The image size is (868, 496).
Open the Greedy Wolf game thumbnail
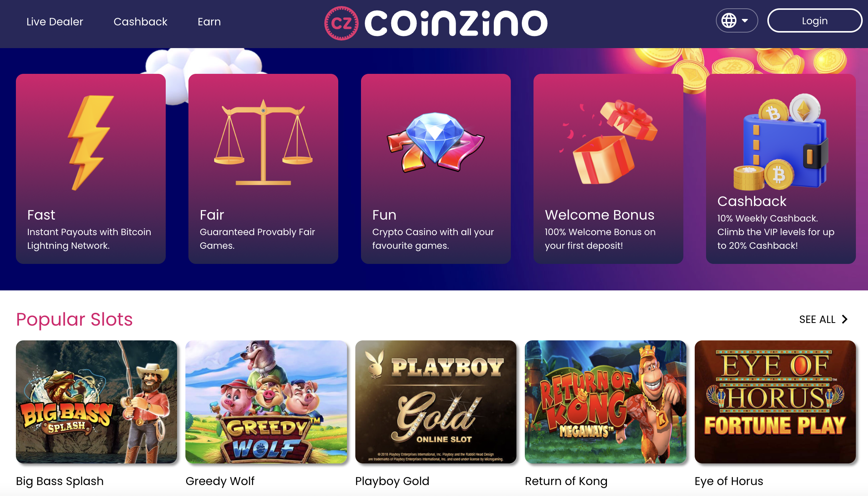[x=266, y=402]
